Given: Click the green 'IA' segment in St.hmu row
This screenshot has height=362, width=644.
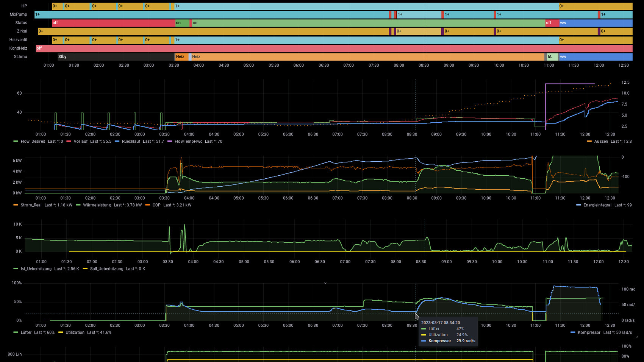Looking at the screenshot, I should [552, 57].
